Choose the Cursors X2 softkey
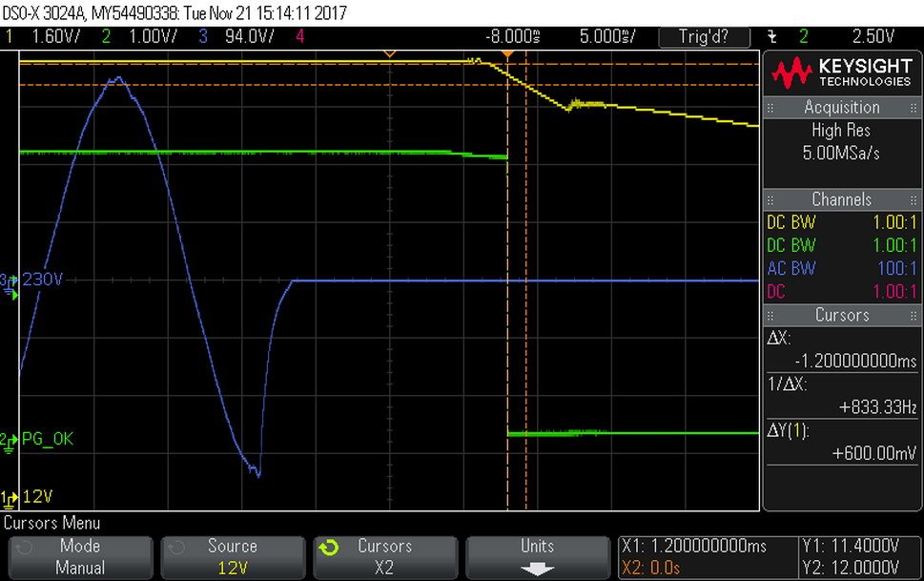The height and width of the screenshot is (581, 924). 385,557
